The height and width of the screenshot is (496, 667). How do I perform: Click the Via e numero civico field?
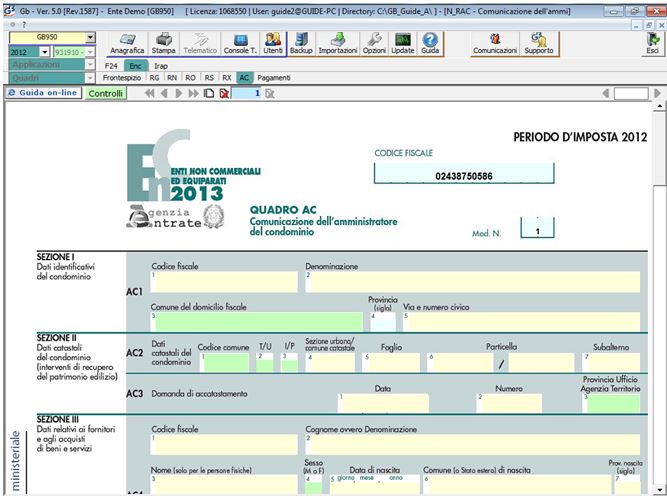point(522,322)
